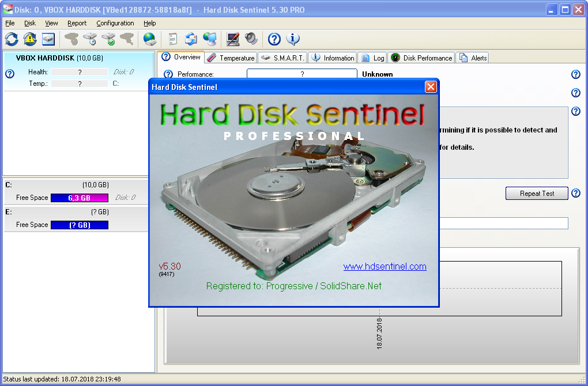Click help icon next to Repeat Test

tap(576, 194)
